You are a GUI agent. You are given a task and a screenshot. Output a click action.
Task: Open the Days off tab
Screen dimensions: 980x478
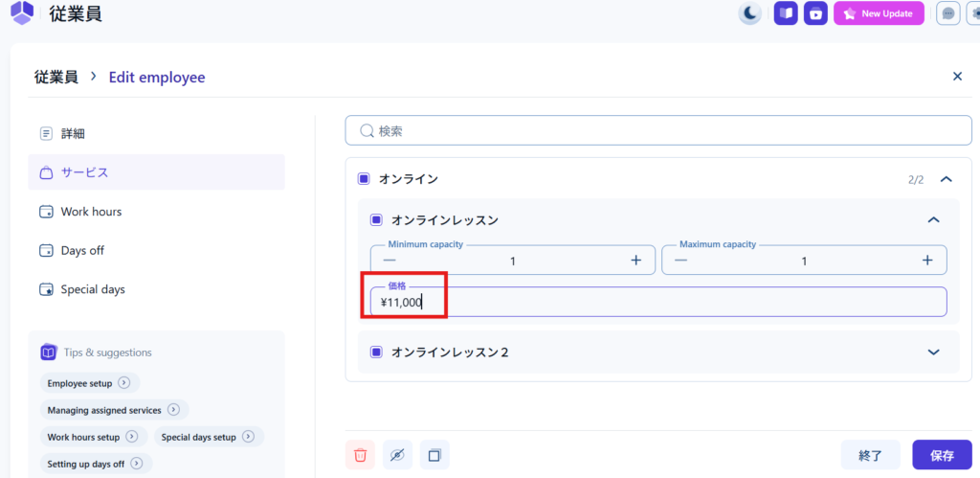82,251
